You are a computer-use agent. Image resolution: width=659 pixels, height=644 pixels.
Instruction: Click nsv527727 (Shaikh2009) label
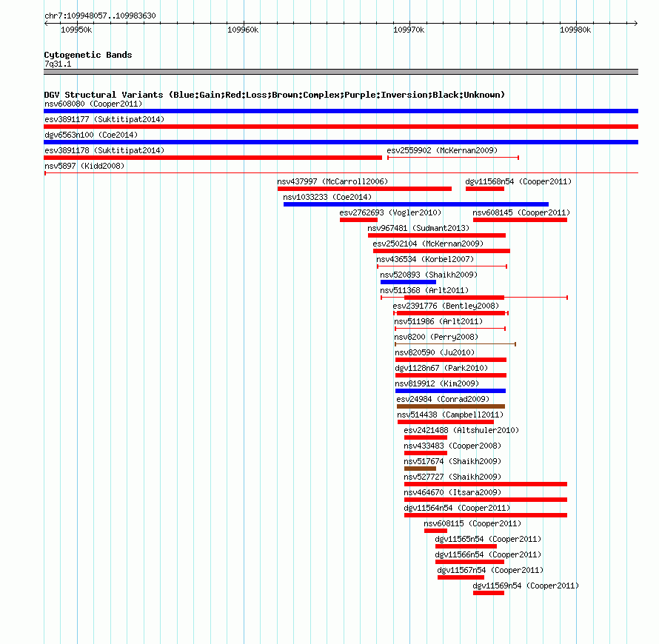pyautogui.click(x=452, y=477)
